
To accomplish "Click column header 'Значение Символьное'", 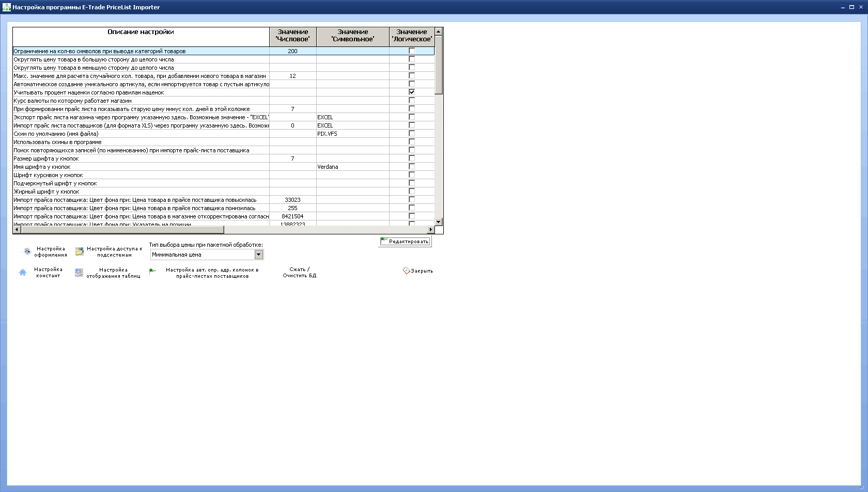I will 353,37.
